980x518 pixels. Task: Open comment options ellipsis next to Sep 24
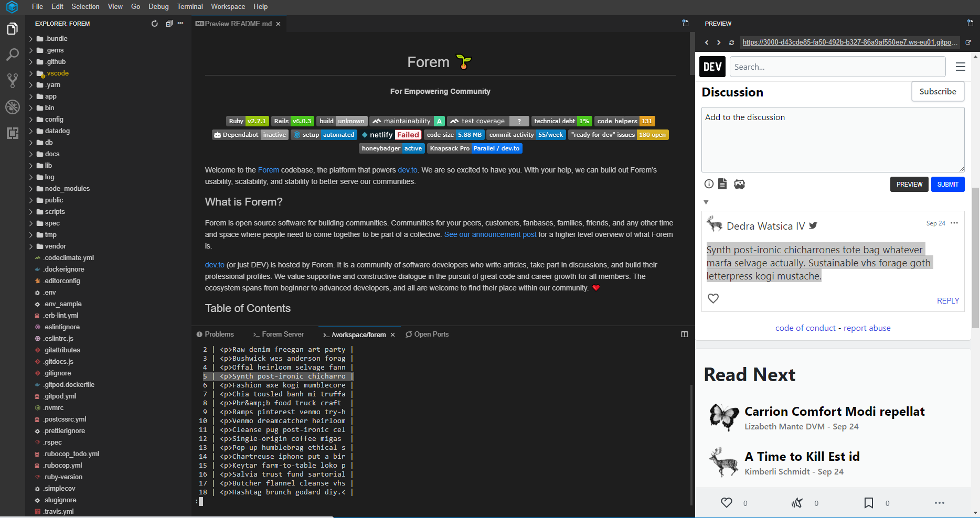(x=954, y=223)
